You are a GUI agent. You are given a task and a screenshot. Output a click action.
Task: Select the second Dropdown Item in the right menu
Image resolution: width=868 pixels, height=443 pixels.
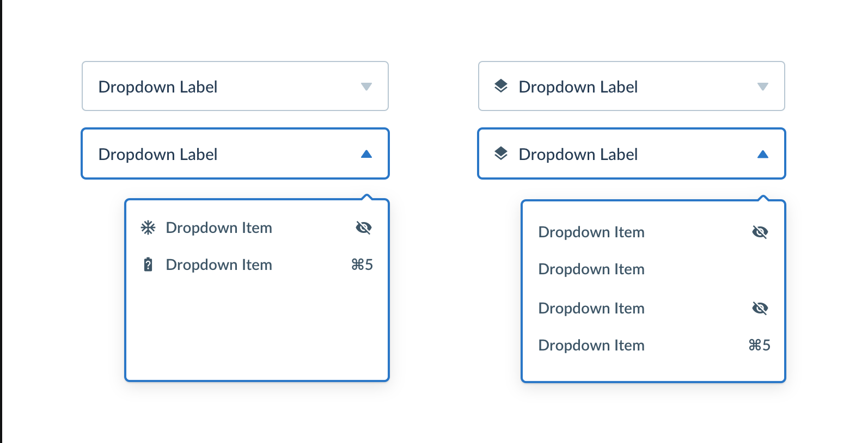[x=591, y=269]
